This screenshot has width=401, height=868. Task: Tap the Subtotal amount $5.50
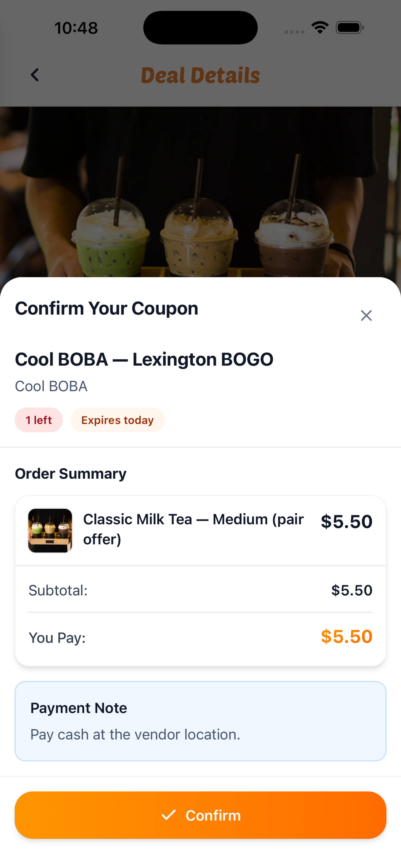click(x=352, y=590)
